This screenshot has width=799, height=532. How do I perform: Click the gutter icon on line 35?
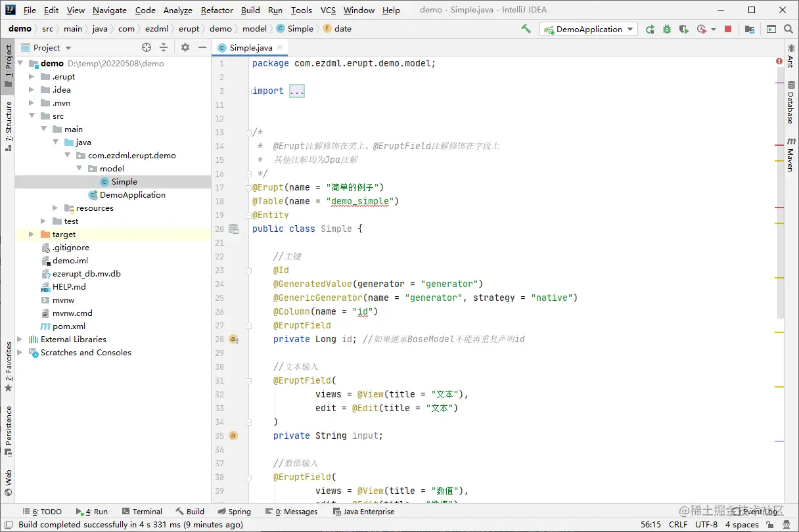pyautogui.click(x=233, y=435)
